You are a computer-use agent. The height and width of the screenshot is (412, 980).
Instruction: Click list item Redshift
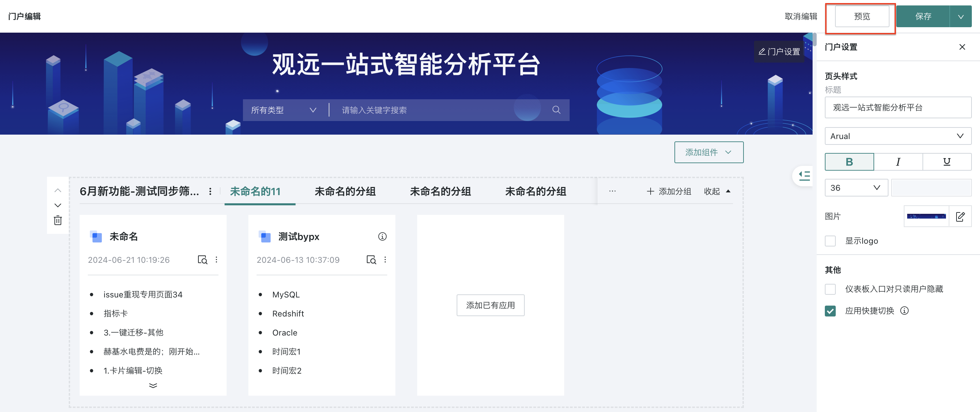click(x=288, y=313)
